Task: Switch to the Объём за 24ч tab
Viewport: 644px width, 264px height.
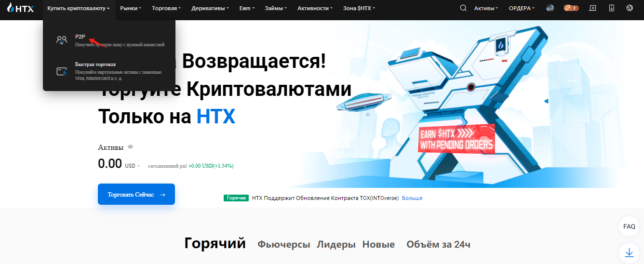Action: click(438, 244)
